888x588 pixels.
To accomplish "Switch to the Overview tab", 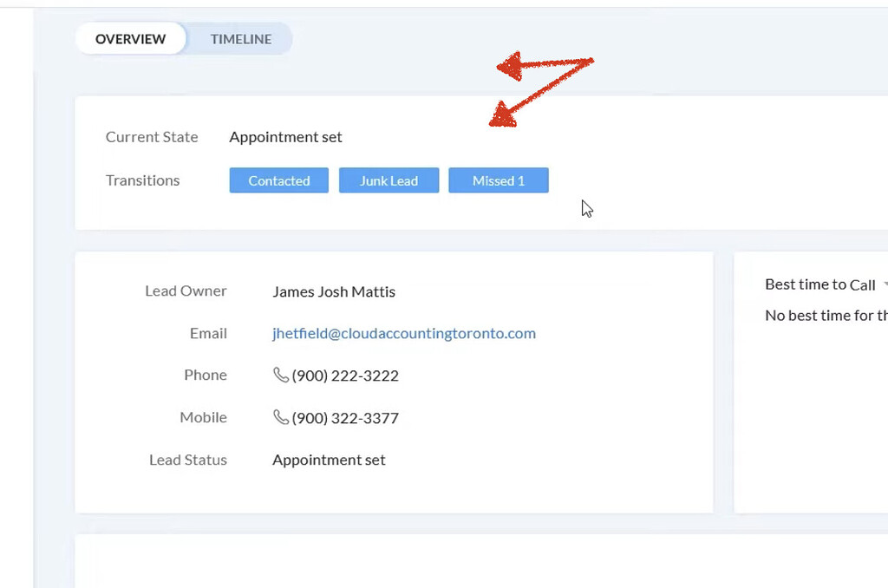I will pos(130,39).
